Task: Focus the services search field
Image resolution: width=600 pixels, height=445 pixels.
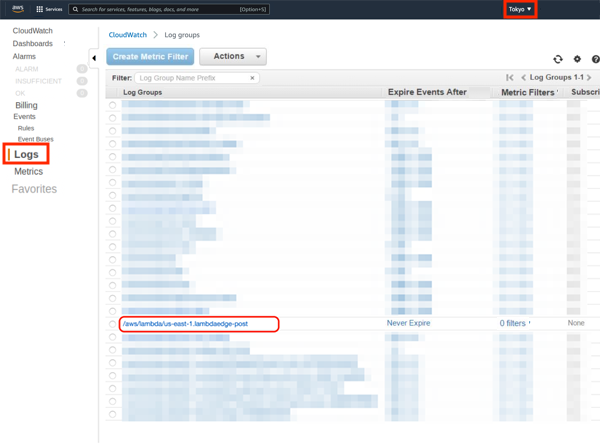Action: click(169, 9)
